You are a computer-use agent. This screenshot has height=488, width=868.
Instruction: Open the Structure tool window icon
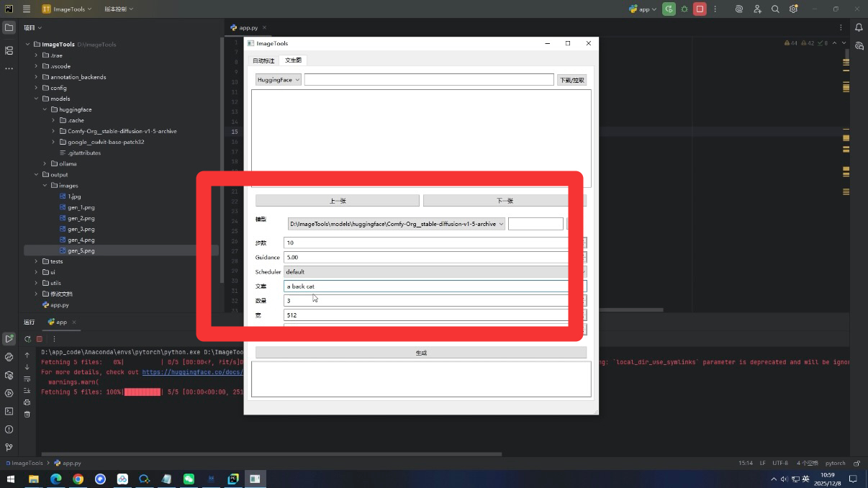click(x=9, y=50)
